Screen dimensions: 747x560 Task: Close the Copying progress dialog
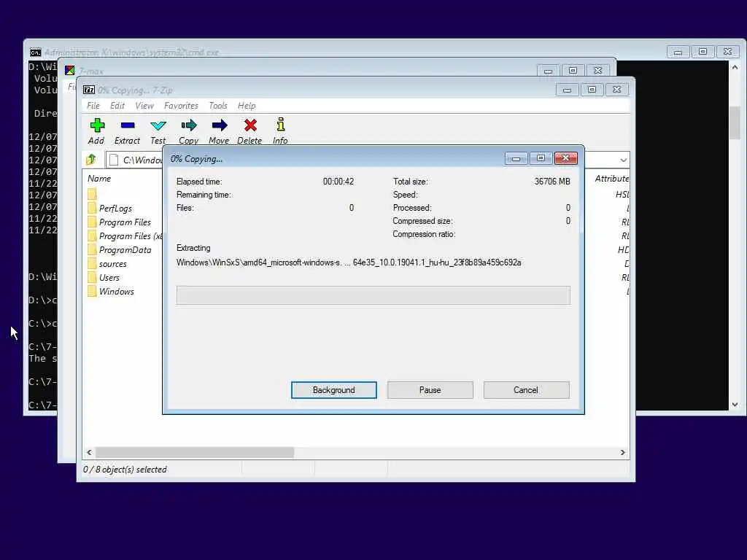[565, 158]
